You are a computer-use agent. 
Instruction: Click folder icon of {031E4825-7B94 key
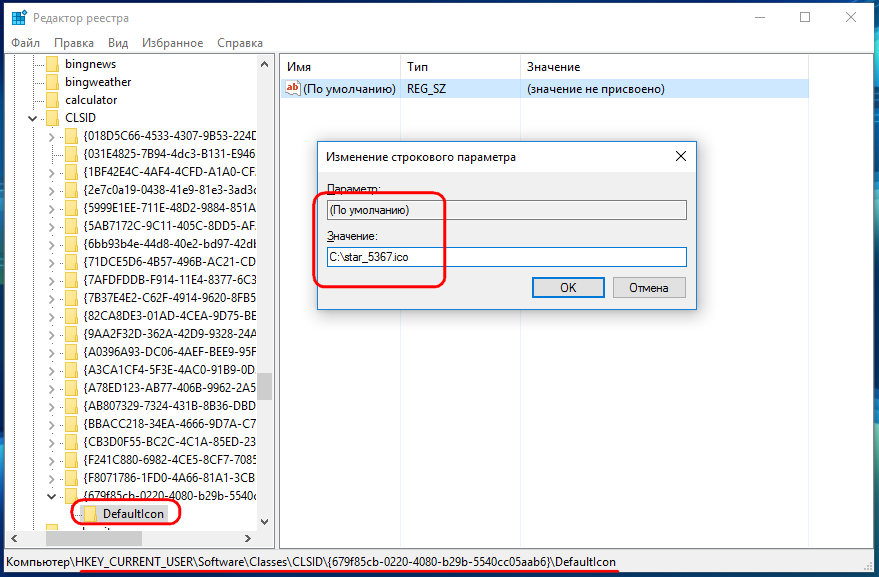(x=71, y=154)
